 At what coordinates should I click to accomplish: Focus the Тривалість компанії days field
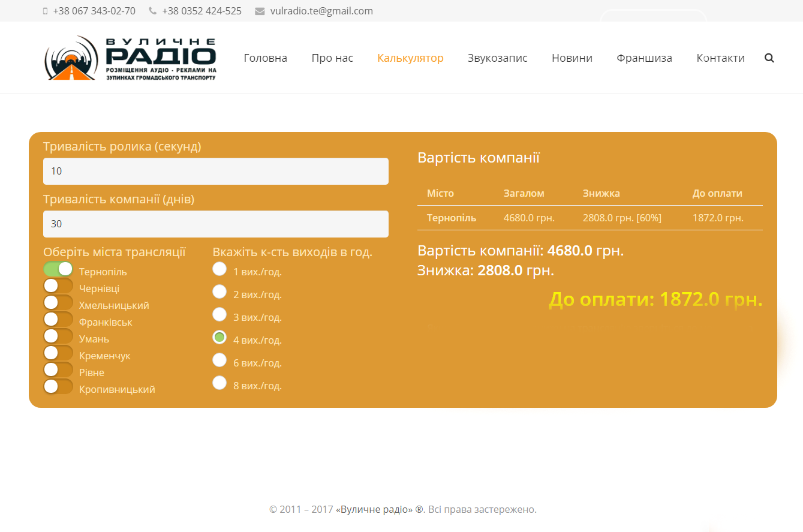(216, 224)
